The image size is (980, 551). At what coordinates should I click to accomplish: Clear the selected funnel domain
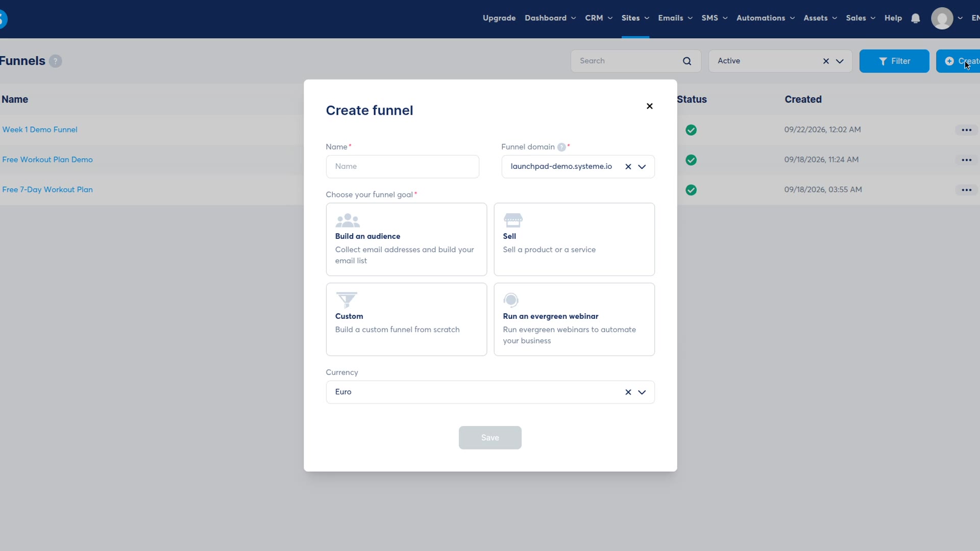click(x=628, y=166)
